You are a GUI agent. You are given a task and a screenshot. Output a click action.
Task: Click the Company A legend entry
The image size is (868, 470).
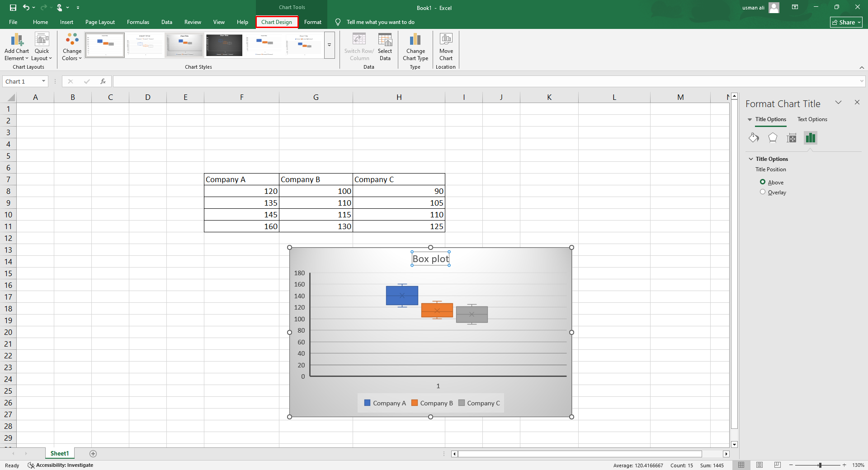point(385,403)
